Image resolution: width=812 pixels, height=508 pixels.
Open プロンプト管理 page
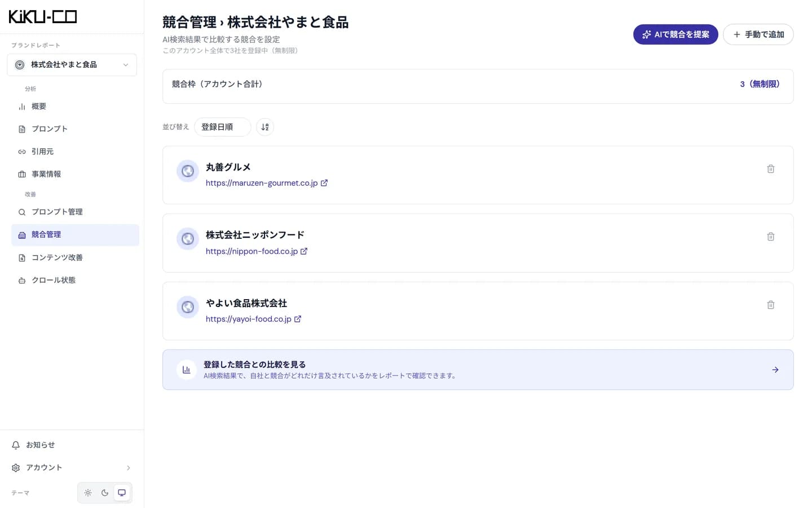coord(75,212)
